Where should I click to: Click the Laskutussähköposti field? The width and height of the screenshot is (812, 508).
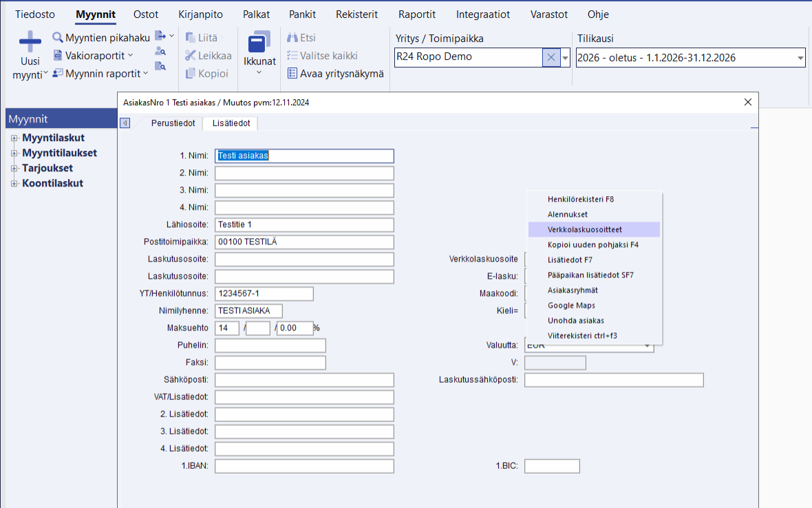click(615, 380)
